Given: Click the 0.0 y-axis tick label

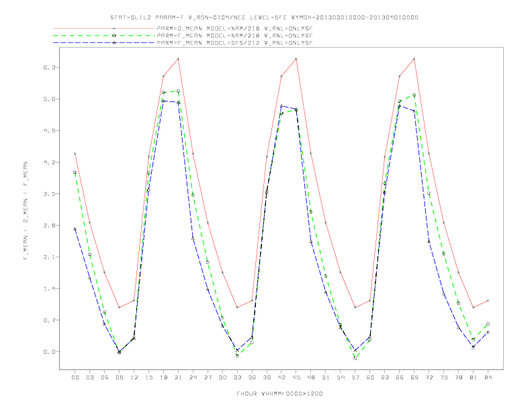Looking at the screenshot, I should (49, 352).
